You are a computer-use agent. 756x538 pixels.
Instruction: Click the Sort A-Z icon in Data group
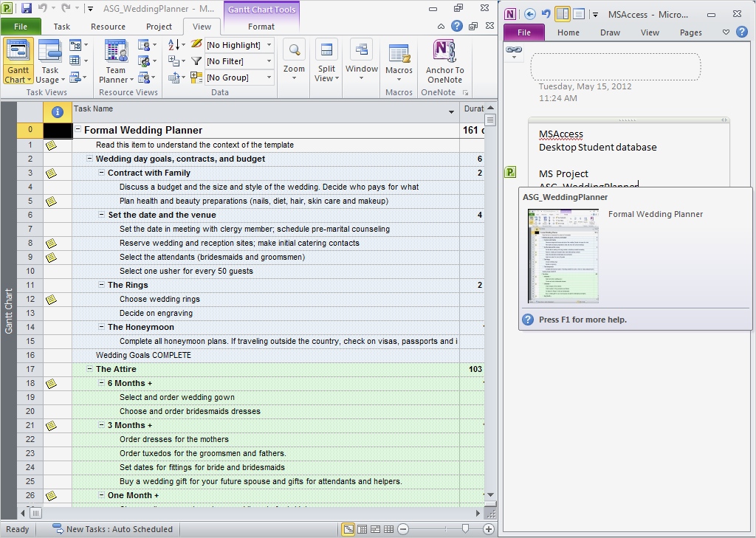(x=173, y=44)
